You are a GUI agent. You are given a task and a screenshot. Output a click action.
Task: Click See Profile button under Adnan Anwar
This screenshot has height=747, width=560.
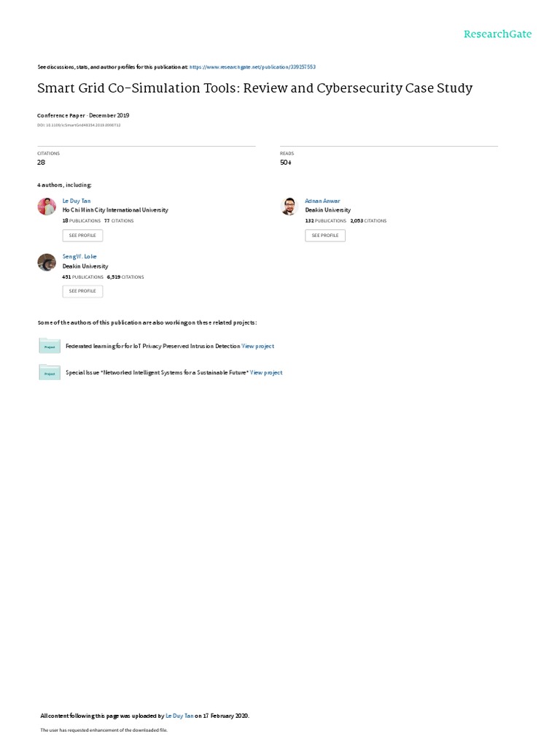[x=325, y=236]
